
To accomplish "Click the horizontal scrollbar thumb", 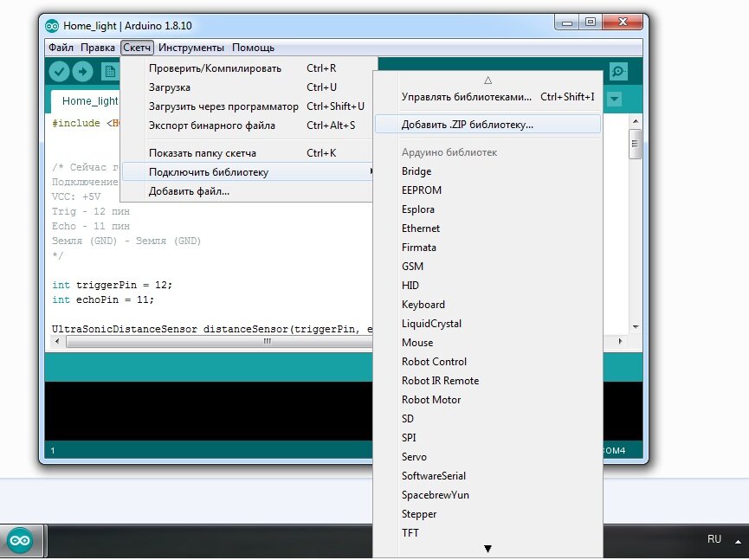I will click(x=219, y=341).
